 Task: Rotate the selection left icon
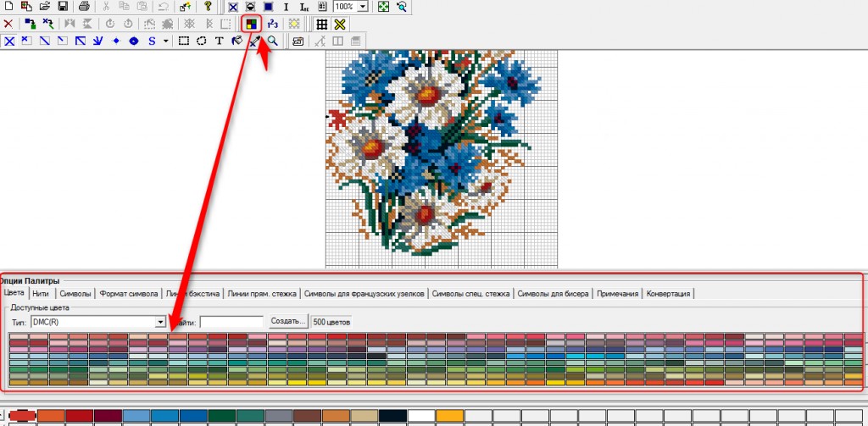pyautogui.click(x=109, y=25)
